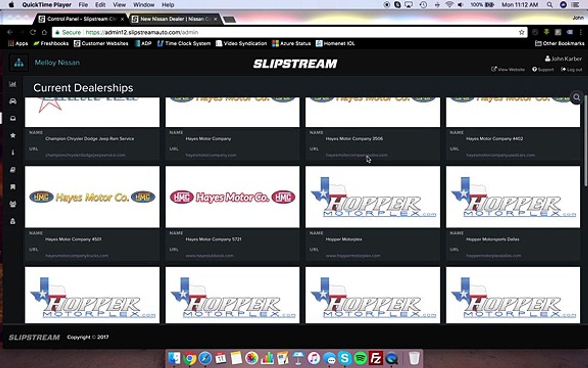Open the newspaper icon in sidebar
Screen dimensions: 588x368
pos(13,170)
